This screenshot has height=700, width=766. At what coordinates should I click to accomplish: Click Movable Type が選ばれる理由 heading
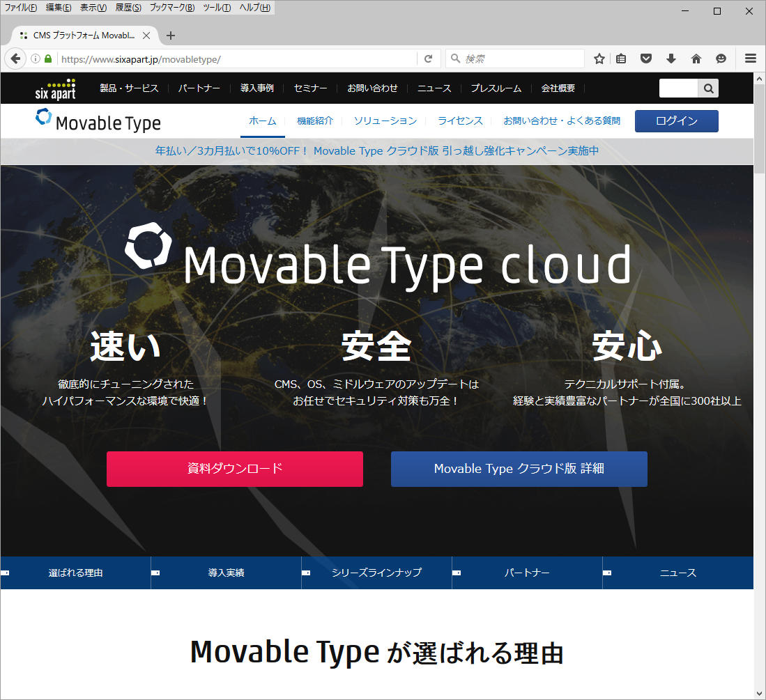coord(376,653)
